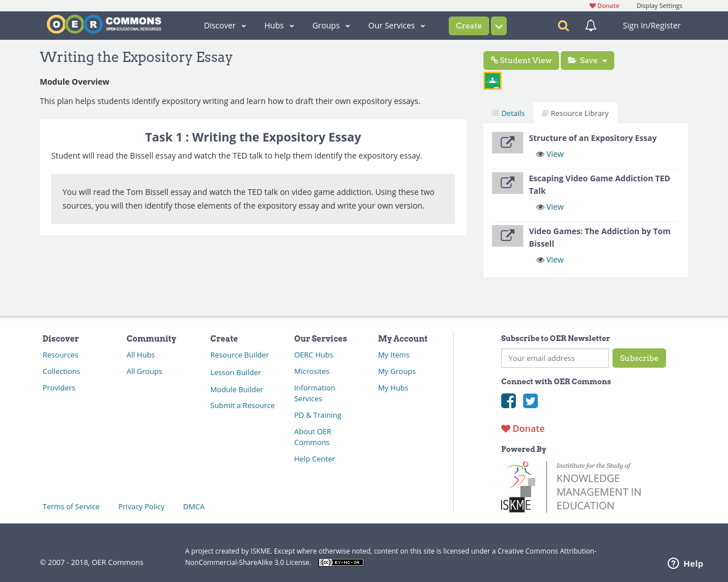Switch to the Details tab
This screenshot has height=582, width=728.
click(x=508, y=113)
